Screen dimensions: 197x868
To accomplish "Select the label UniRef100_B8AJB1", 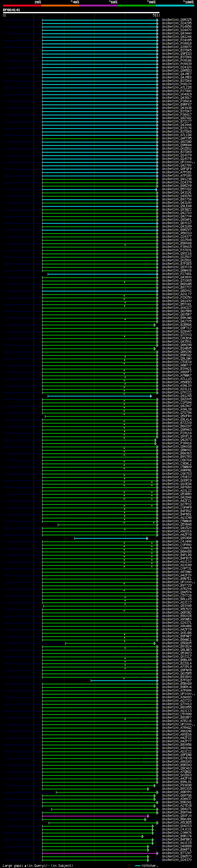I will pyautogui.click(x=177, y=819).
